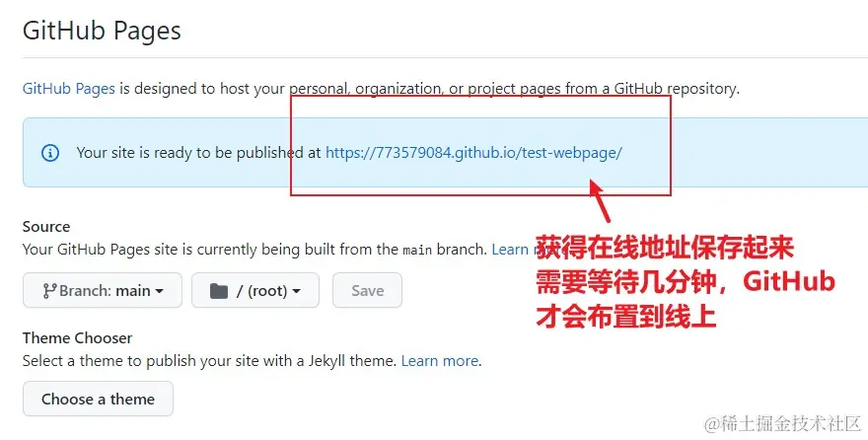Click Learn more in the Source section
This screenshot has height=440, width=868.
[511, 250]
